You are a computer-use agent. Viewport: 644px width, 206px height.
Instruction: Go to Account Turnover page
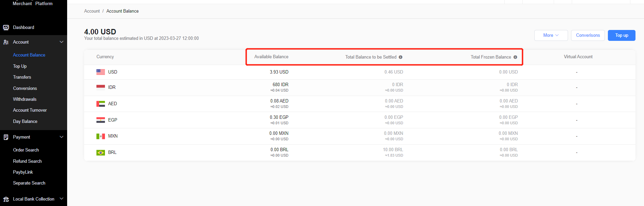(x=30, y=110)
